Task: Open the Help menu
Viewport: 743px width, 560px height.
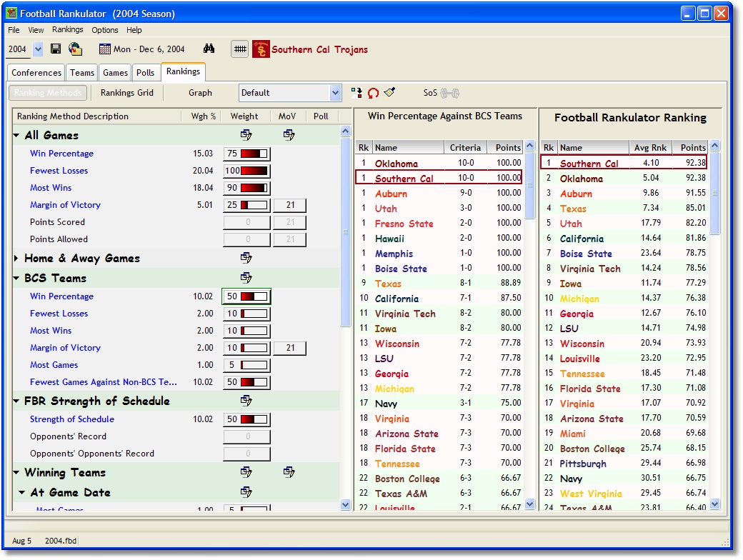Action: 134,30
